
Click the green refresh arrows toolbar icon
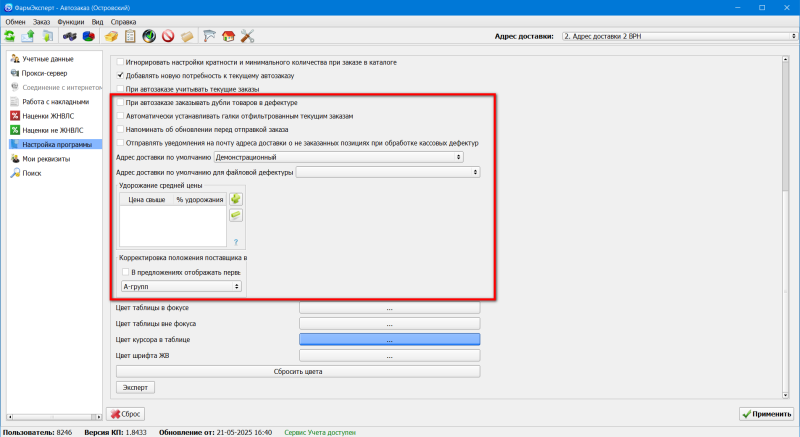[x=10, y=36]
